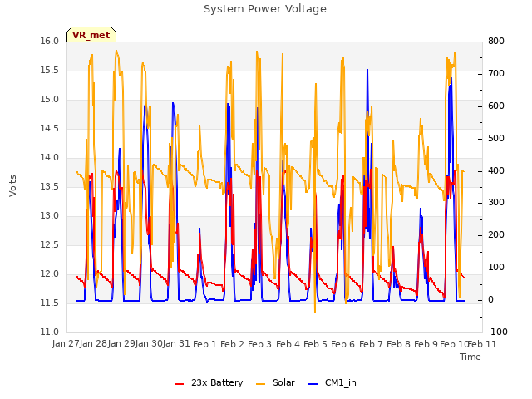Click the 600 right axis value
Screen dimensions: 532x399
[x=496, y=106]
